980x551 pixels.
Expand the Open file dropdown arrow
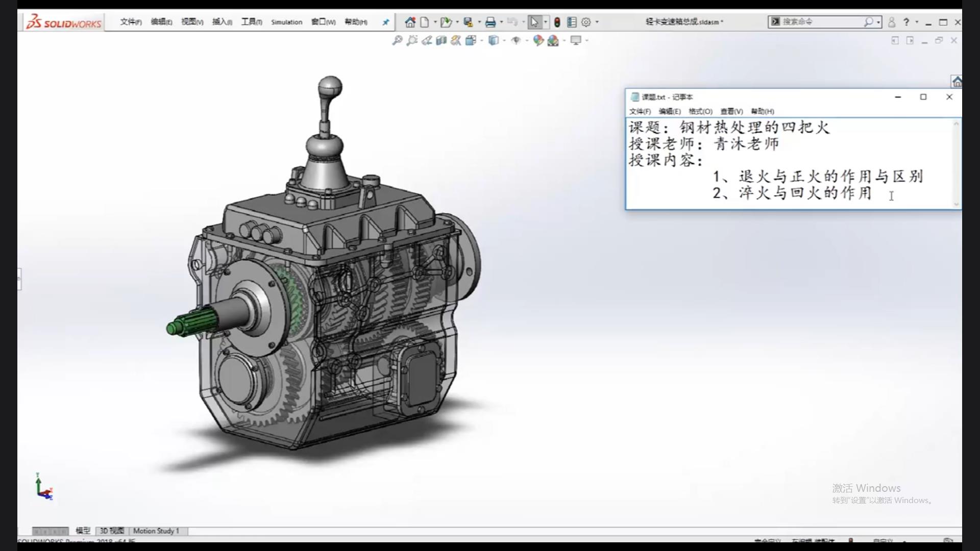[457, 22]
